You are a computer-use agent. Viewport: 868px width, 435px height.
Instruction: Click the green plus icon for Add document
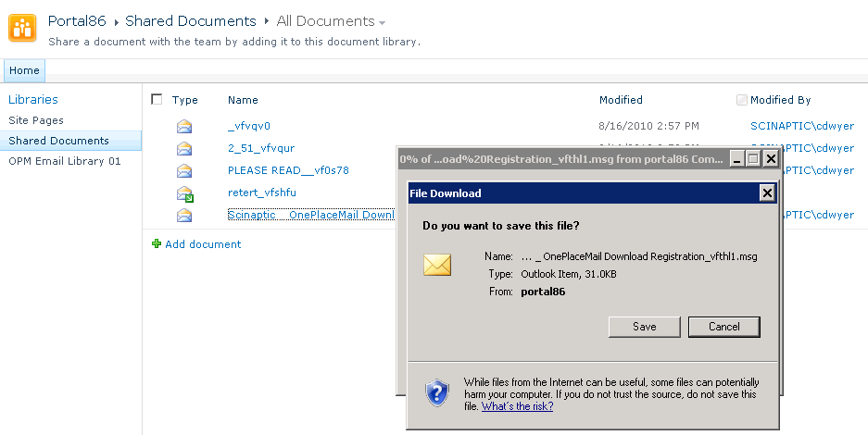pyautogui.click(x=157, y=243)
